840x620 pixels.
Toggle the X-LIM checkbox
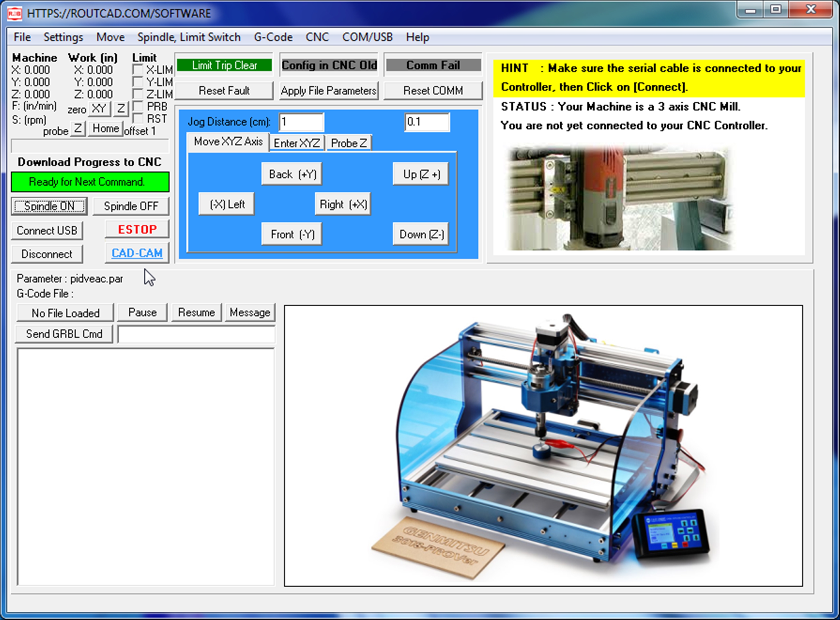(x=138, y=70)
